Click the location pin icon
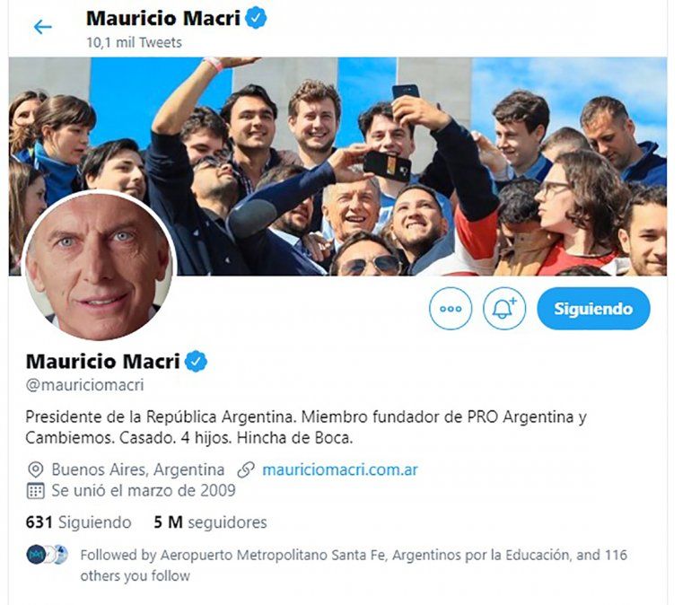Viewport: 700px width, 605px height. 35,469
